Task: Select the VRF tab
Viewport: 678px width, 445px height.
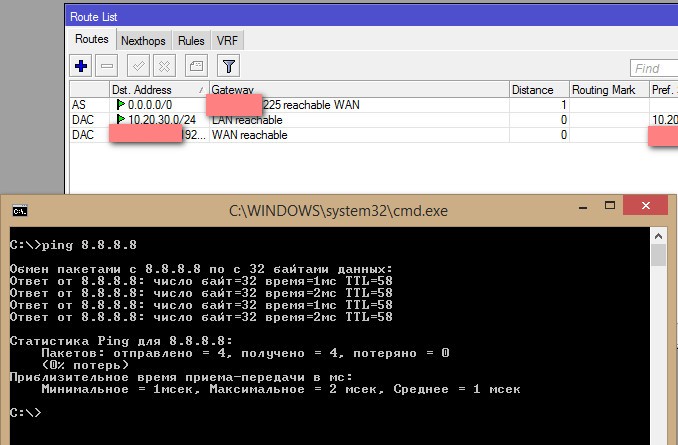Action: [x=229, y=41]
